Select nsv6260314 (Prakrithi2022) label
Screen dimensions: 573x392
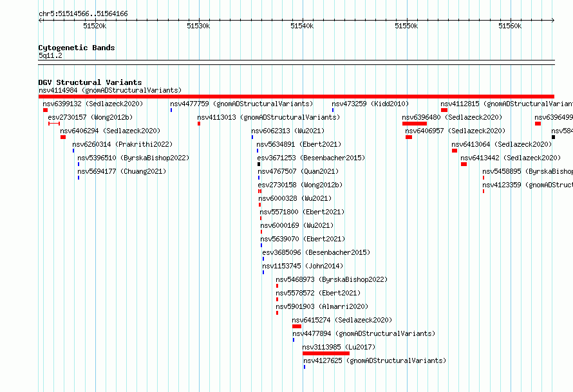coord(122,144)
